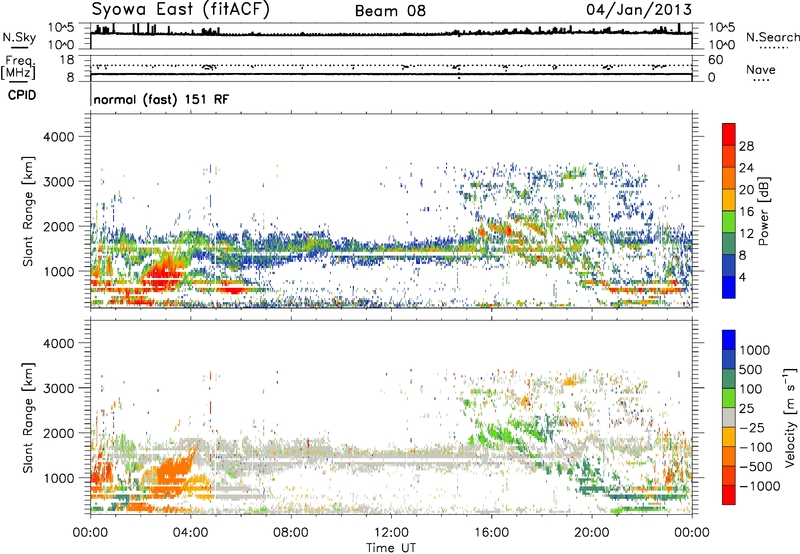The image size is (800, 554).
Task: Pick Velocity segment between -500 and -1000
Action: click(x=729, y=475)
